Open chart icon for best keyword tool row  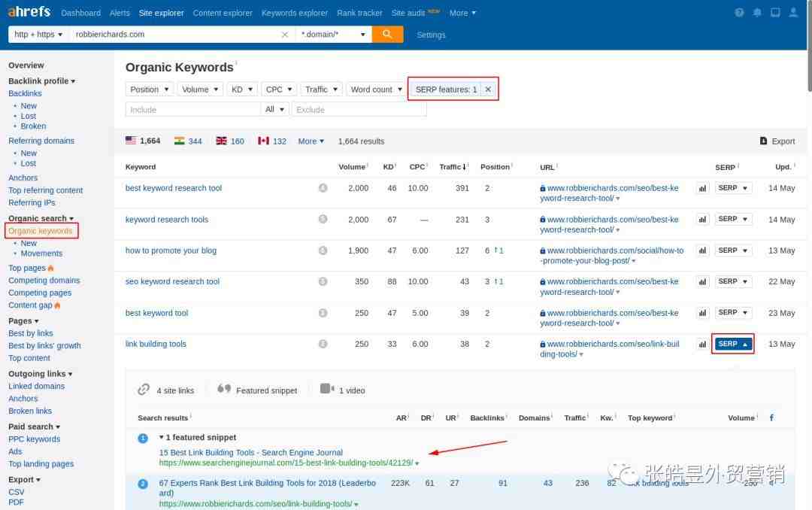pos(702,312)
